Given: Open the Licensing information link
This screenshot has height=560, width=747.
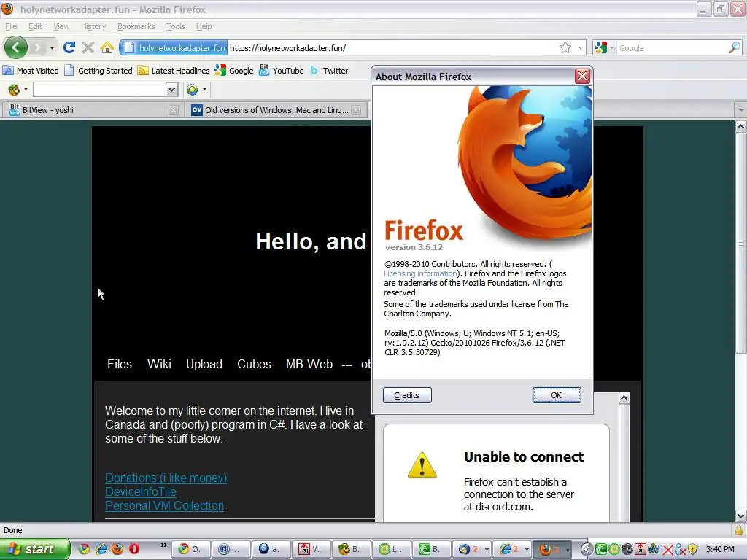Looking at the screenshot, I should click(420, 273).
